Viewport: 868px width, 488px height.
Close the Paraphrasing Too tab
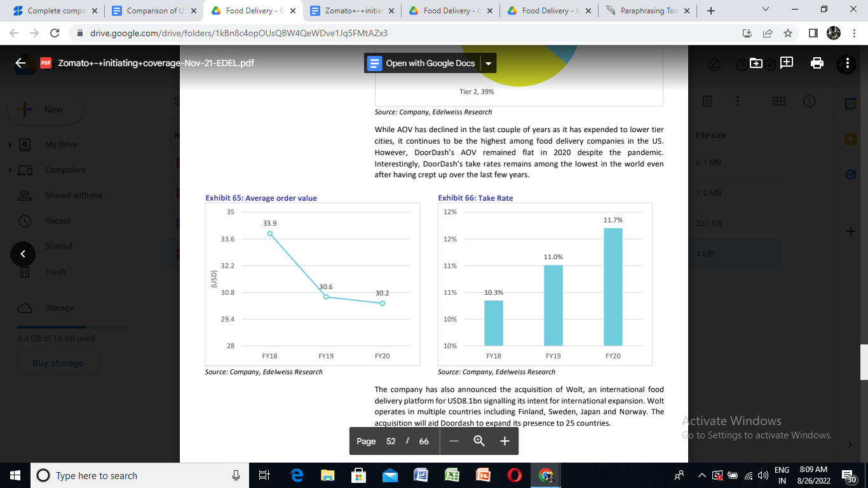687,11
